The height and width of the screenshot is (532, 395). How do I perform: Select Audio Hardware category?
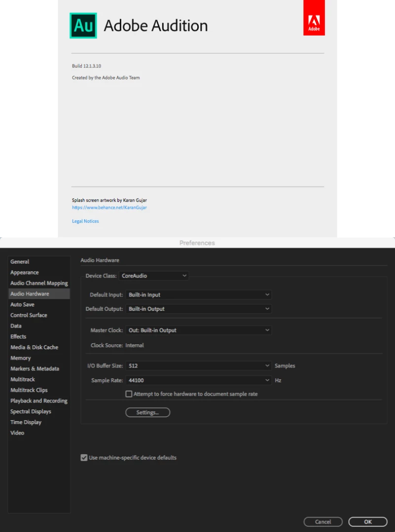pos(39,294)
